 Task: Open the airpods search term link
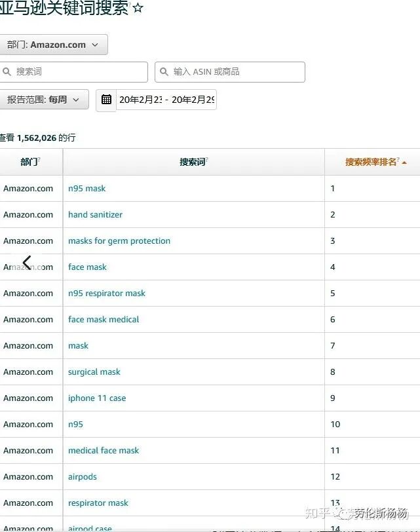point(83,477)
